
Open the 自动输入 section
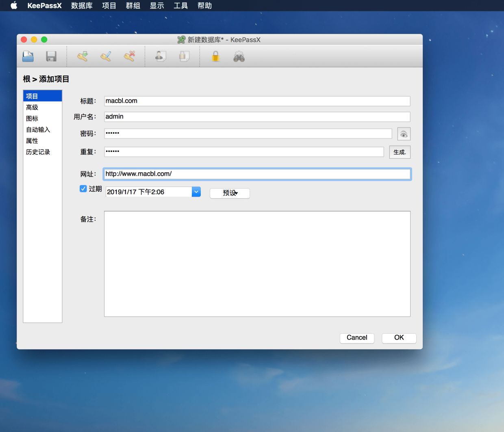point(43,130)
